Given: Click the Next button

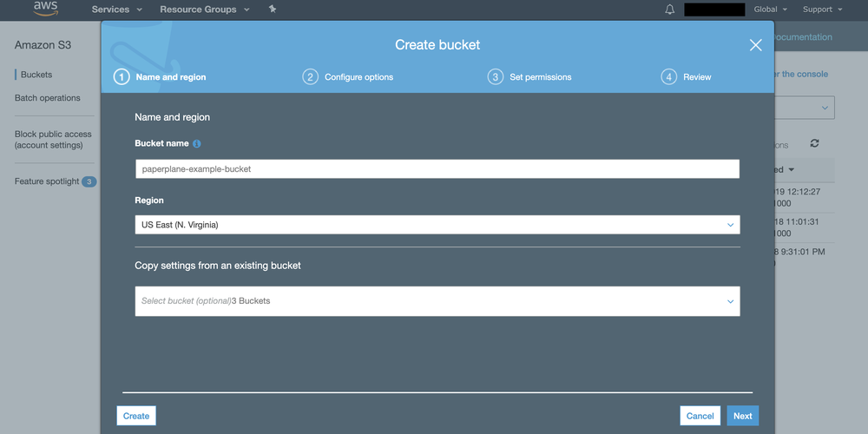Looking at the screenshot, I should [743, 416].
